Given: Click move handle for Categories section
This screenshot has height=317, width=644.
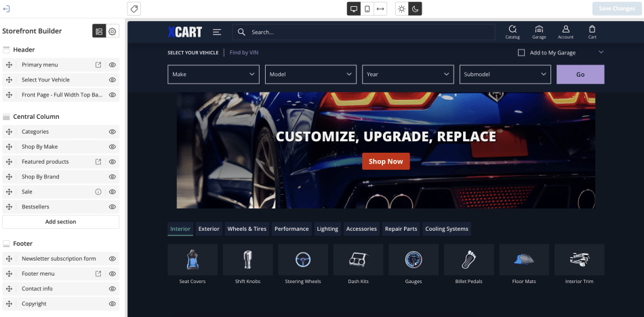Looking at the screenshot, I should pyautogui.click(x=9, y=132).
